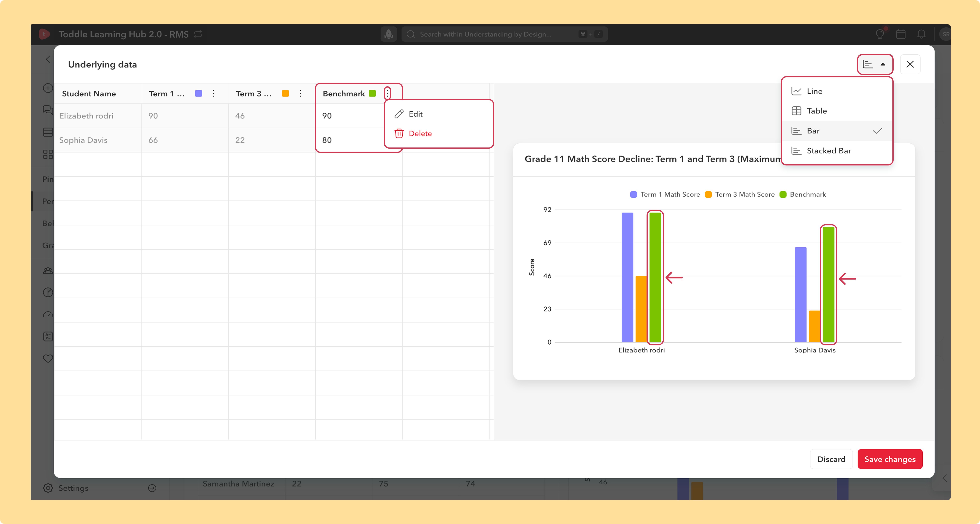Viewport: 980px width, 524px height.
Task: Open Benchmark column options menu
Action: click(x=387, y=93)
